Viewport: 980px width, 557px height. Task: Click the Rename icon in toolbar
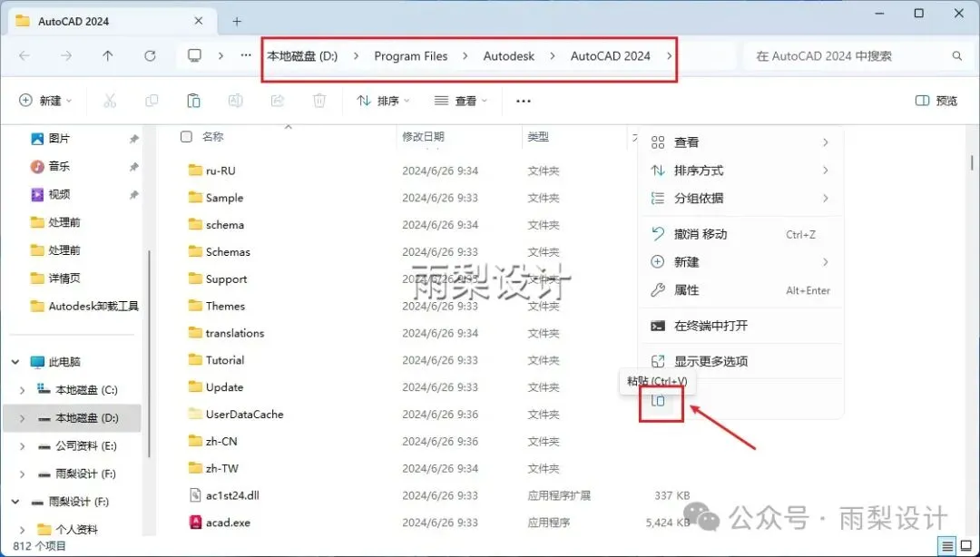236,101
